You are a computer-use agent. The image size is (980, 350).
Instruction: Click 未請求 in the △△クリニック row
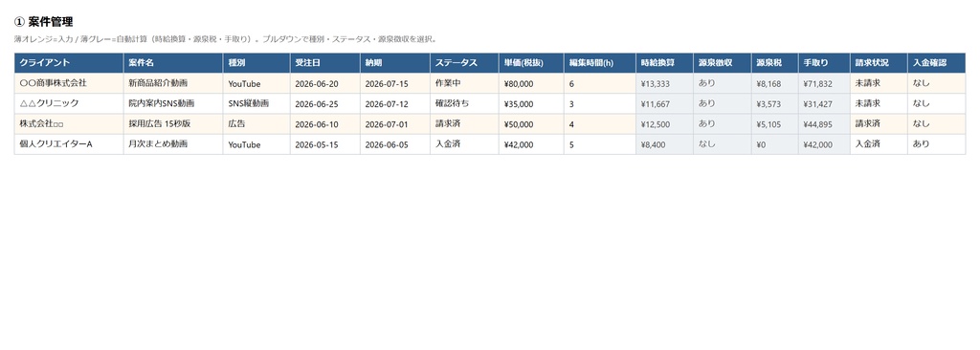pyautogui.click(x=879, y=103)
